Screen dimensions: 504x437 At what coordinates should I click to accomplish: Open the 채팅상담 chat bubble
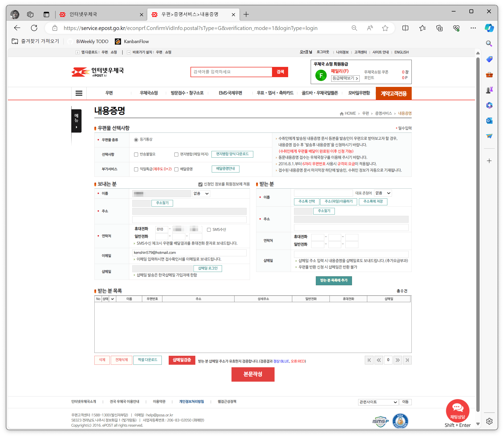click(458, 411)
